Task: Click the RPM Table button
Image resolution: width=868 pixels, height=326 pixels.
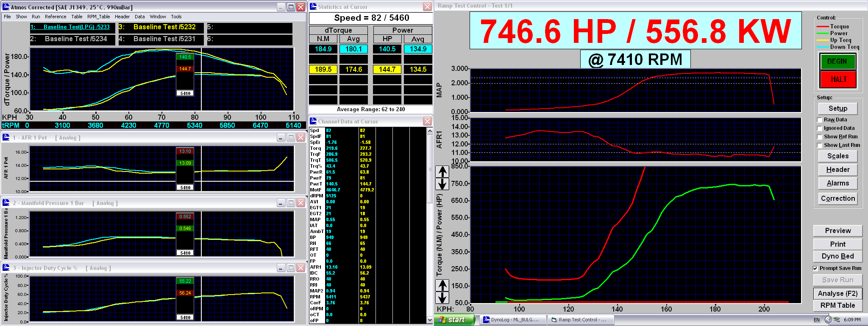Action: [x=838, y=306]
